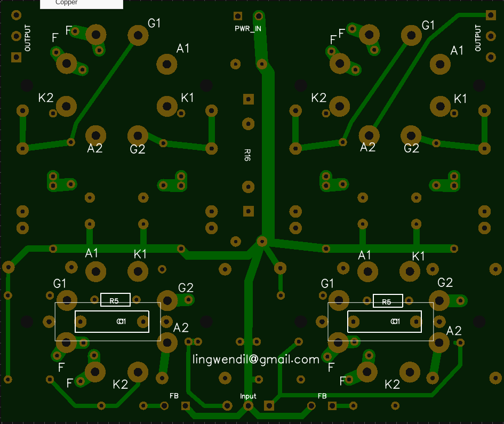Click the square pad beside the PWR_IN round pad
Screen dimensions: 504x424
pyautogui.click(x=238, y=16)
